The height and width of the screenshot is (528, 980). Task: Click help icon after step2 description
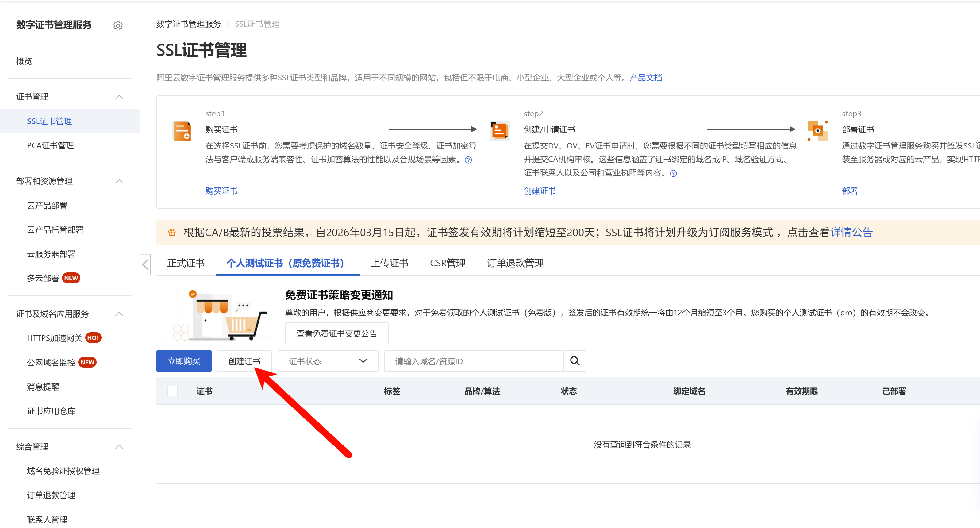click(673, 173)
